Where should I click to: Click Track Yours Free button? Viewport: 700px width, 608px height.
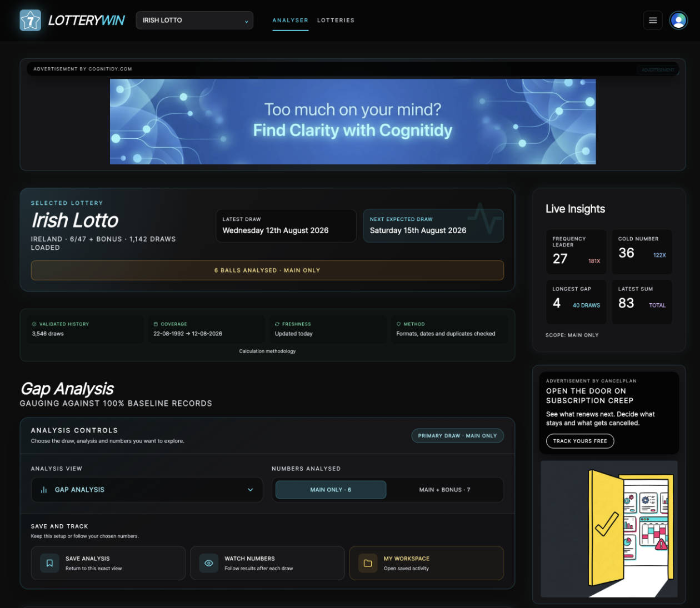tap(580, 441)
